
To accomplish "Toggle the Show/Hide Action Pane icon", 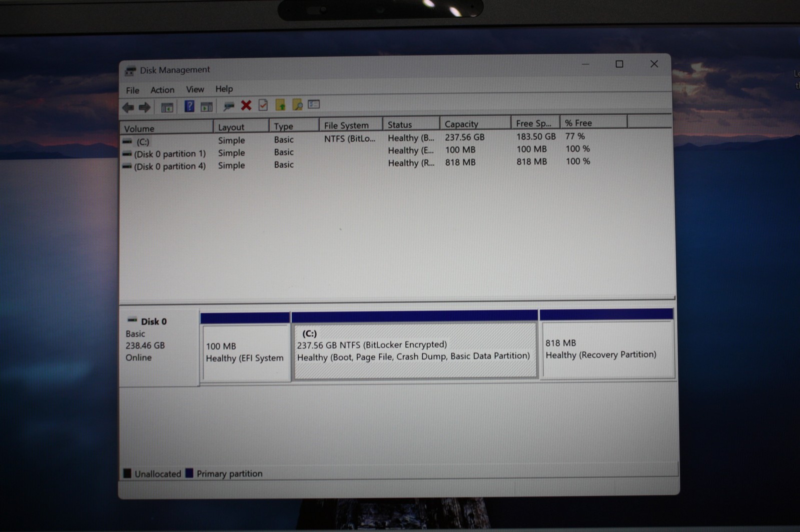I will pyautogui.click(x=206, y=106).
